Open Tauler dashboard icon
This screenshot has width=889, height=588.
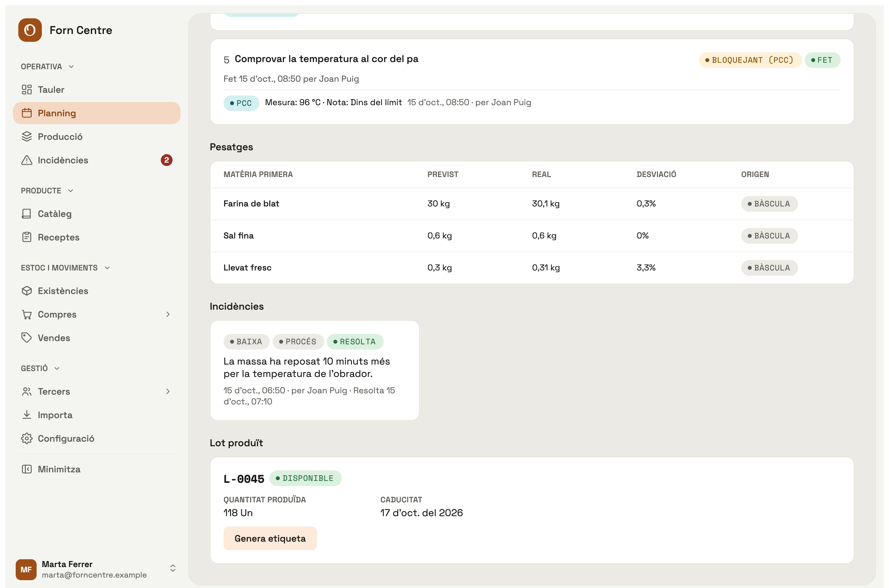click(26, 90)
